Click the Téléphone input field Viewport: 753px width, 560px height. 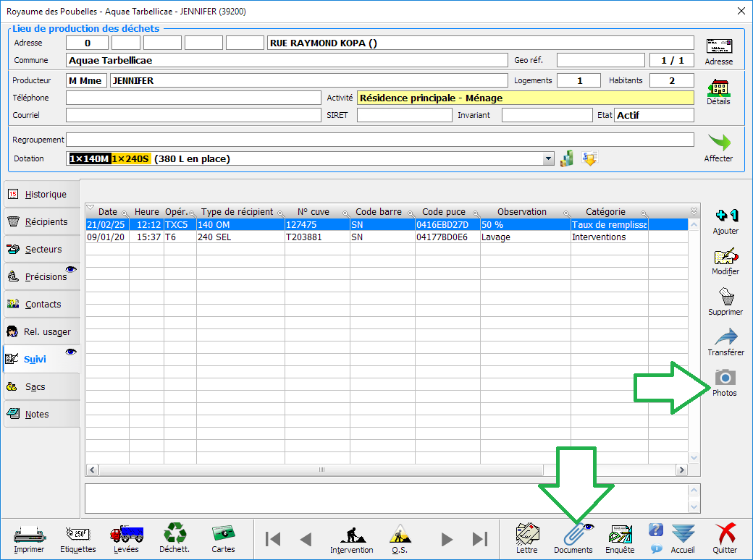point(193,98)
